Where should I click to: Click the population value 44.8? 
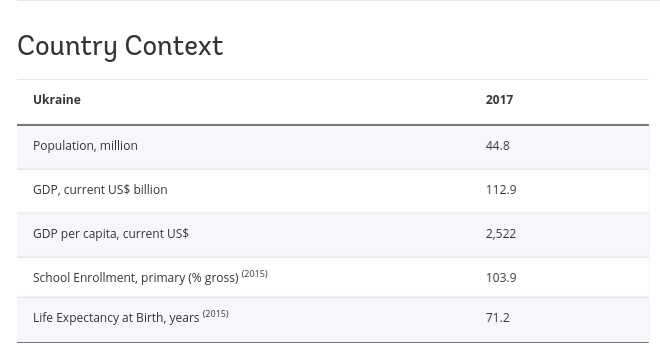[x=498, y=146]
